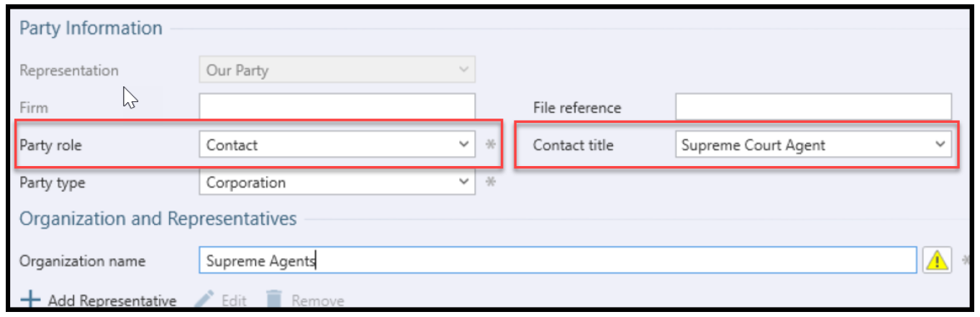Click the Edit button label
This screenshot has width=980, height=317.
point(235,301)
